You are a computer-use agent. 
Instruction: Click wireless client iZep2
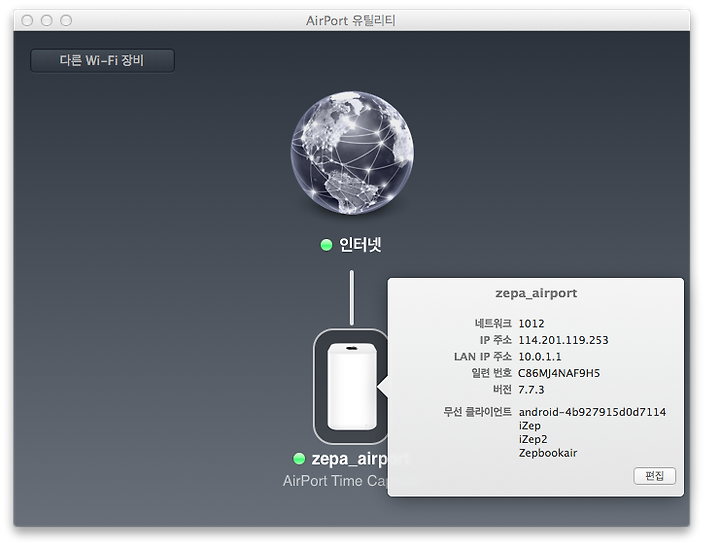[533, 439]
